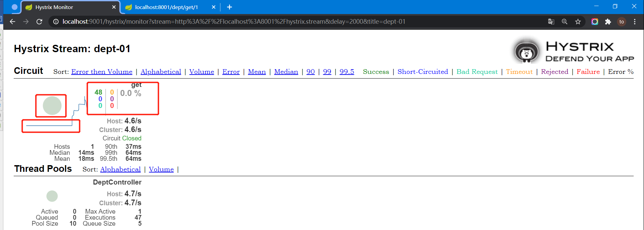
Task: Sort thread pools Alphabetical
Action: click(x=121, y=169)
